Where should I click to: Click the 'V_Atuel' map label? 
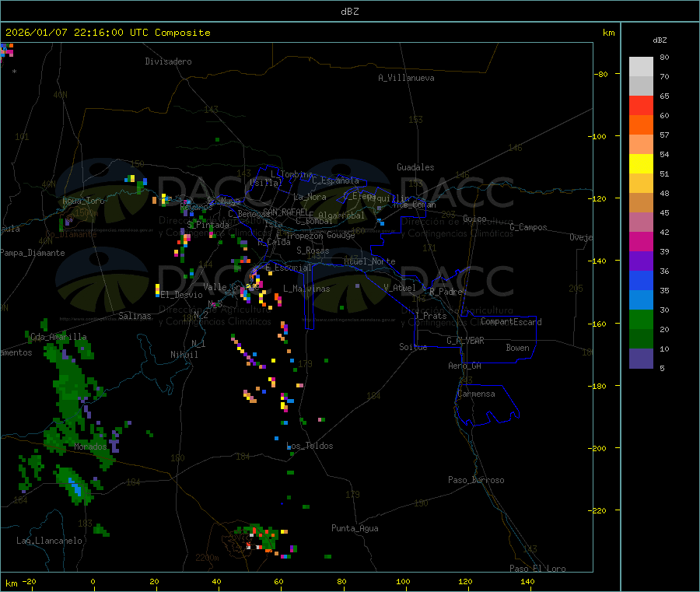pyautogui.click(x=400, y=288)
